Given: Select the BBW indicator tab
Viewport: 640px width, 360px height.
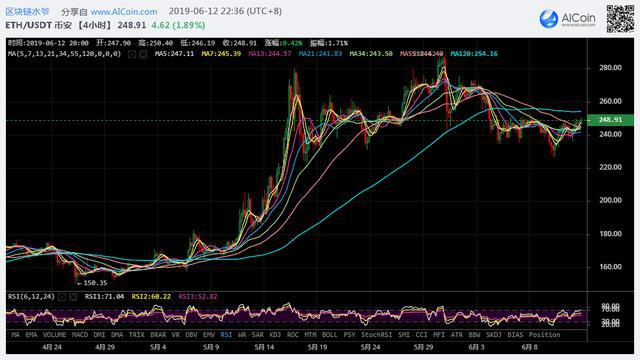Looking at the screenshot, I should 474,335.
